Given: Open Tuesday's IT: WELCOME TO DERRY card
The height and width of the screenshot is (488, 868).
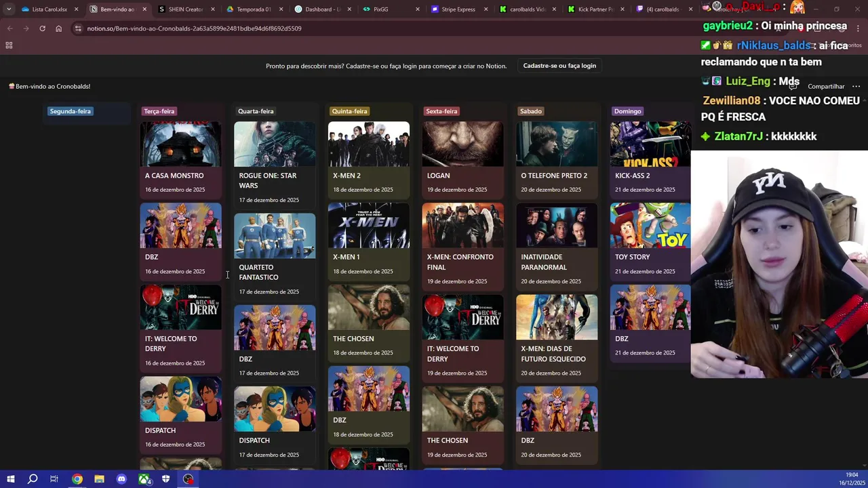Looking at the screenshot, I should [180, 327].
